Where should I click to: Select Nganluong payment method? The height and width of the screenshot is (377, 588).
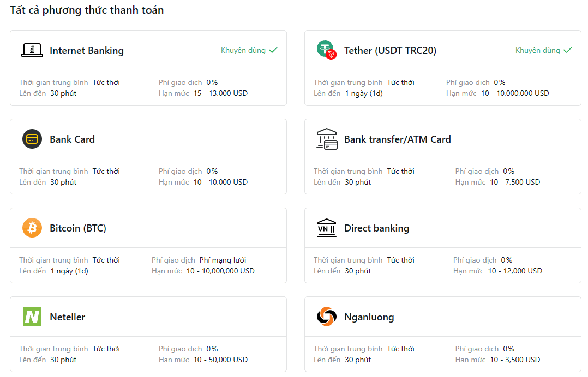tap(443, 334)
